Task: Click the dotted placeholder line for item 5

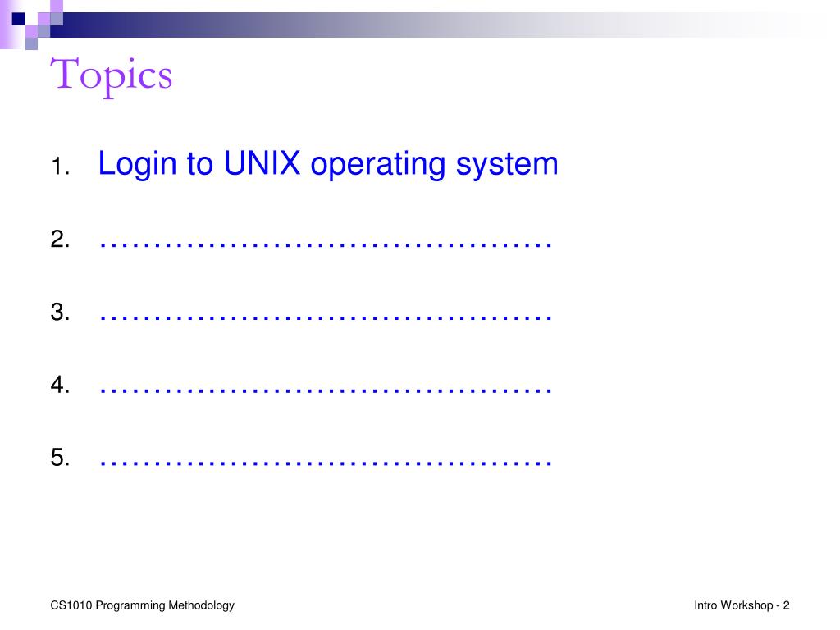Action: (326, 464)
